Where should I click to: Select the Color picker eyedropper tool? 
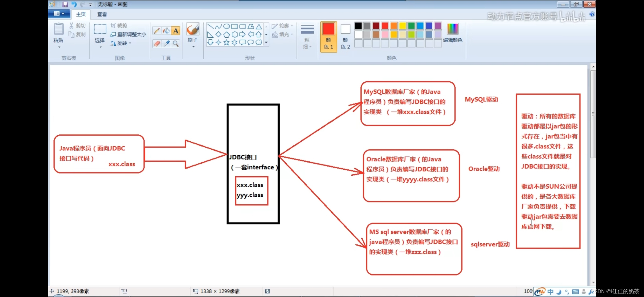pos(166,44)
